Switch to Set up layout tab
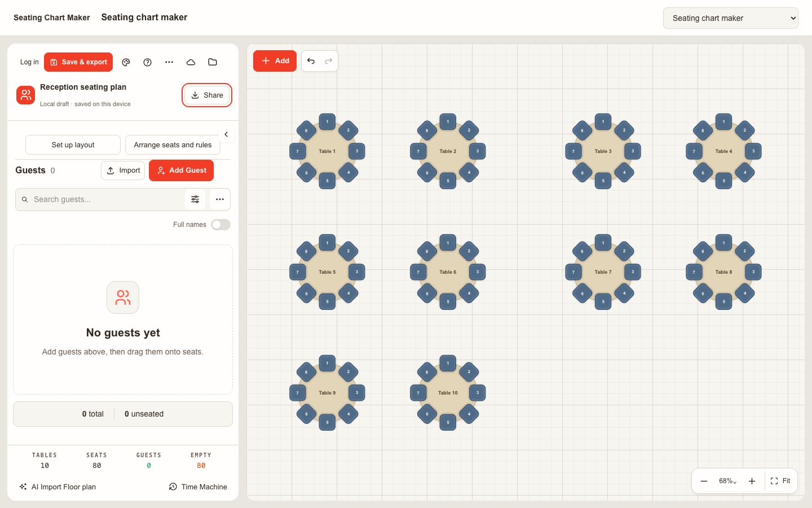The height and width of the screenshot is (508, 812). click(73, 145)
